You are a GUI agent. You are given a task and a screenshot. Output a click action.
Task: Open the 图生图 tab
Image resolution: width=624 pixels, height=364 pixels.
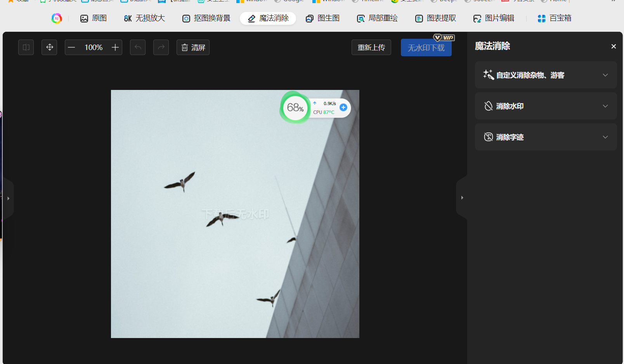point(322,18)
